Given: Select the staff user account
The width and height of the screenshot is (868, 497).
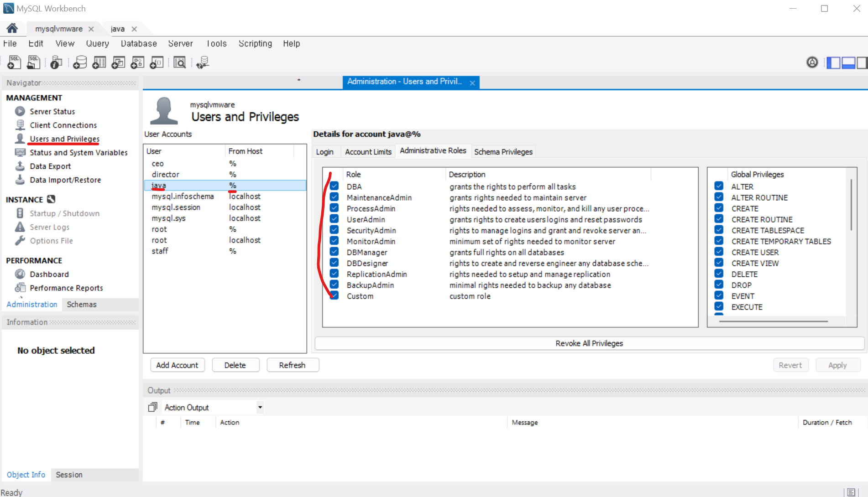Looking at the screenshot, I should pyautogui.click(x=225, y=251).
